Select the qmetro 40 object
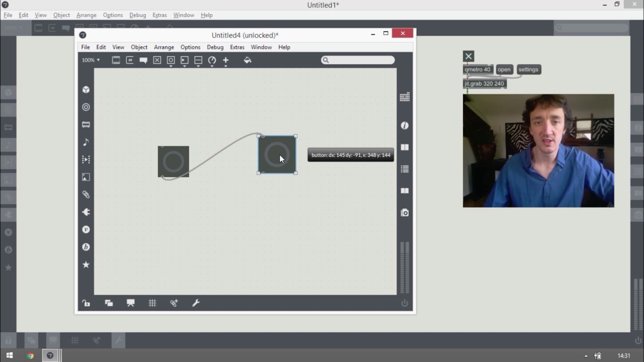Viewport: 644px width, 362px height. coord(477,70)
